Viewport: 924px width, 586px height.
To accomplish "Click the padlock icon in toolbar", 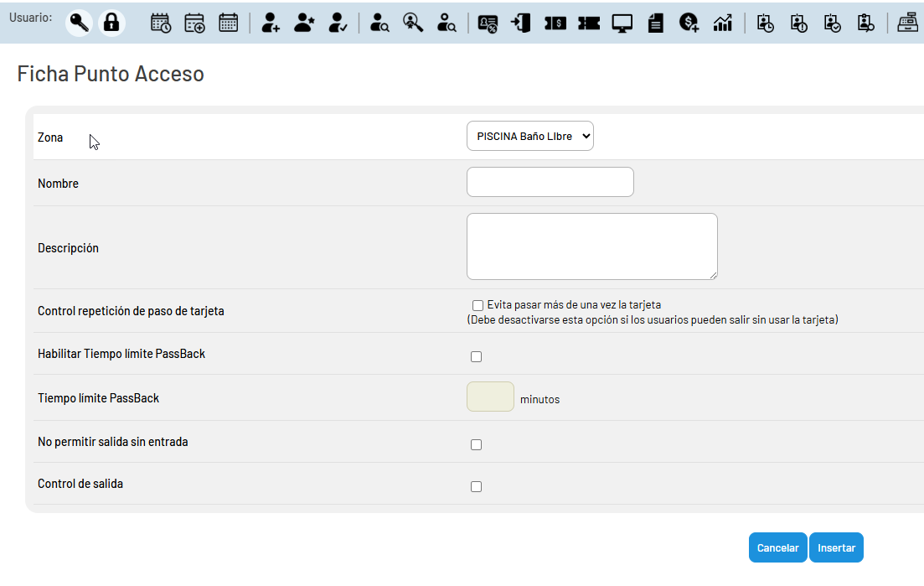I will tap(111, 23).
